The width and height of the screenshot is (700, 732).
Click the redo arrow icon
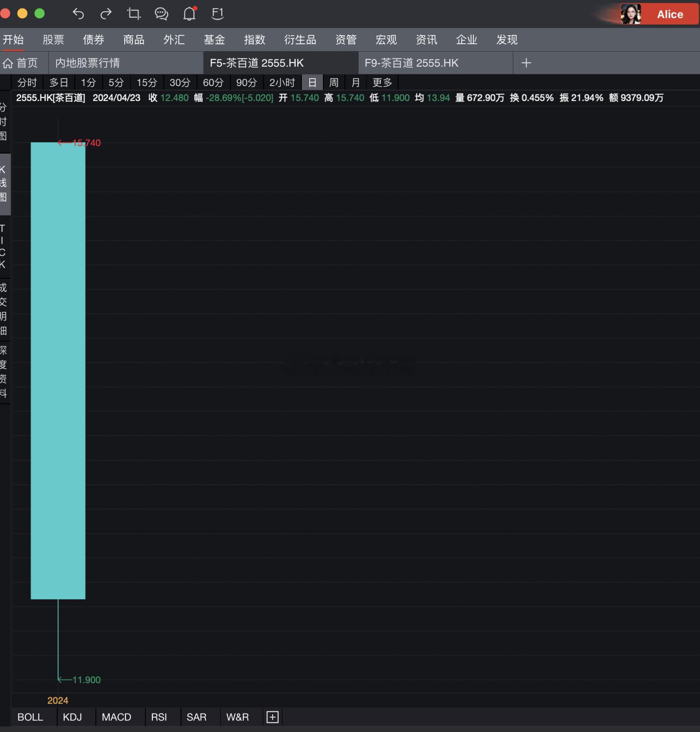tap(106, 14)
